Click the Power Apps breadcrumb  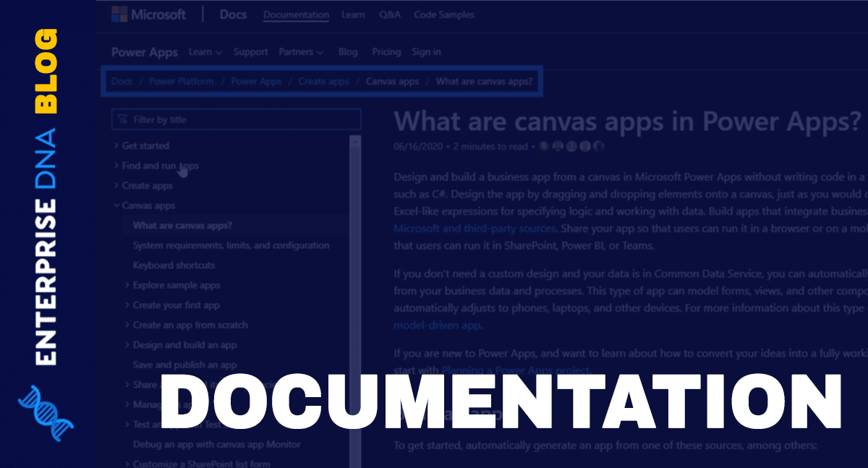pos(256,81)
